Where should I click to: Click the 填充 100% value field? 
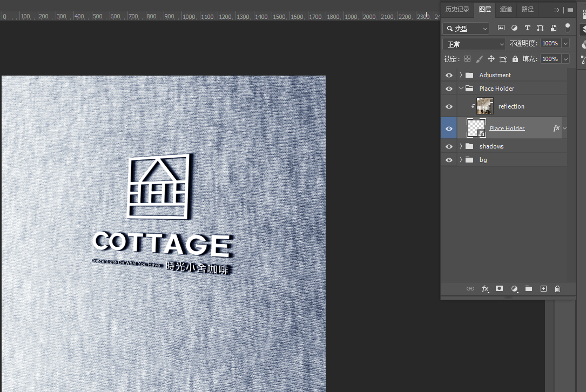tap(550, 59)
